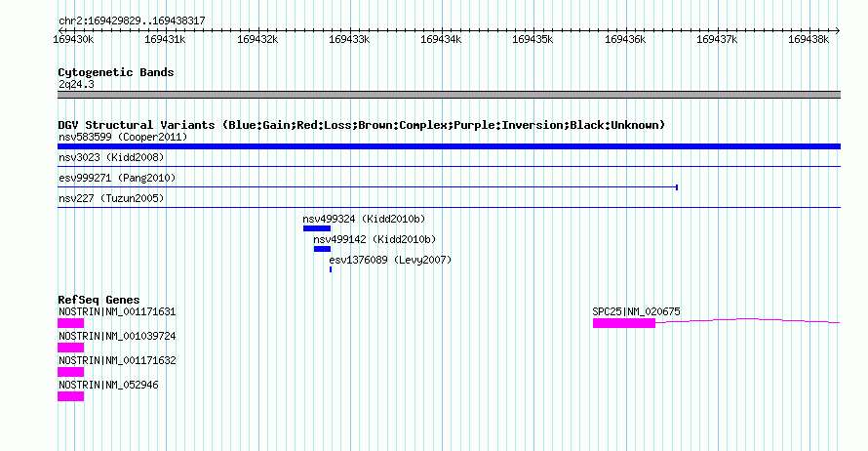This screenshot has height=451, width=868.
Task: Select the nsv583599 (Cooper2011) label
Action: pos(123,137)
